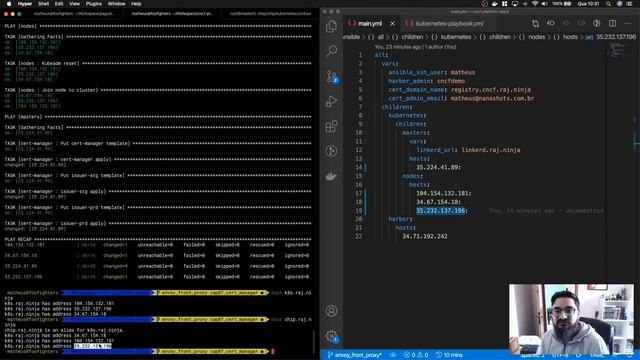
Task: Click 'linkerd.raj.ninja' value in editor
Action: click(491, 150)
